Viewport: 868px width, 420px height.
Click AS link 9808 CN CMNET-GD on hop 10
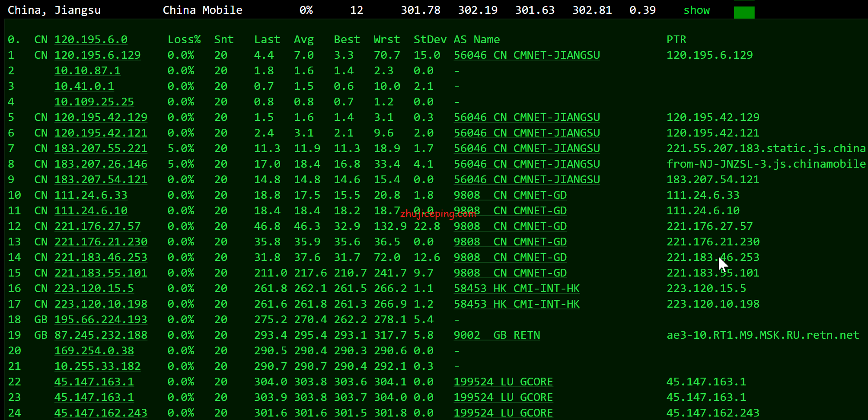[x=510, y=195]
